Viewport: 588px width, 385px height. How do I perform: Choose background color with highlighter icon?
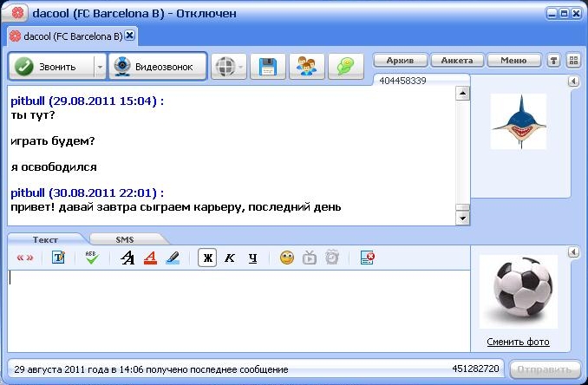pos(173,258)
